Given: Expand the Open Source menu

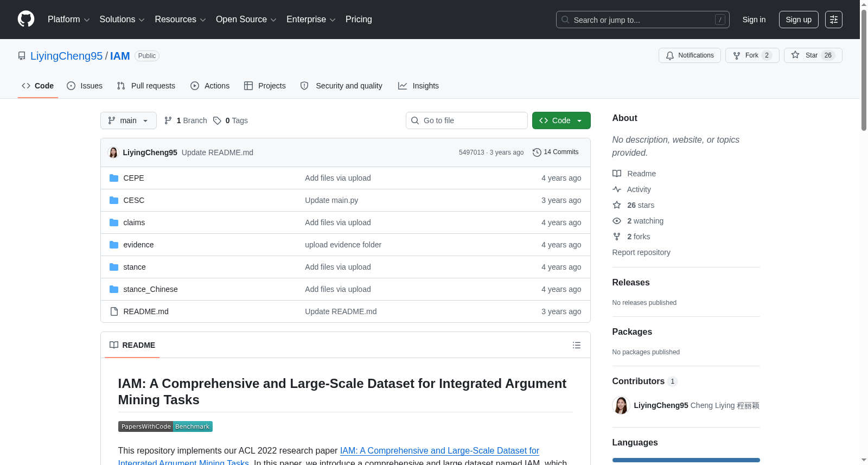Looking at the screenshot, I should (x=246, y=20).
